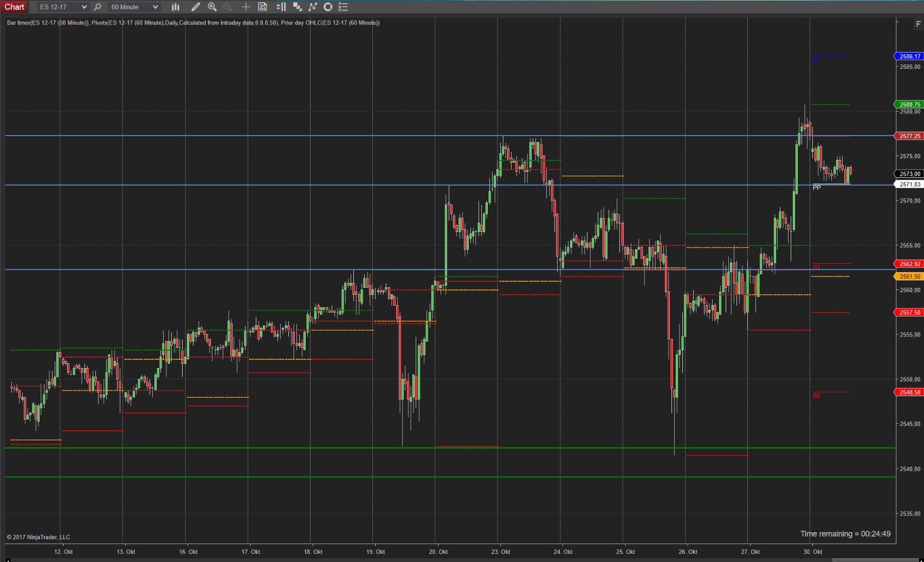
Task: Open the strategies circular icon
Action: (328, 7)
